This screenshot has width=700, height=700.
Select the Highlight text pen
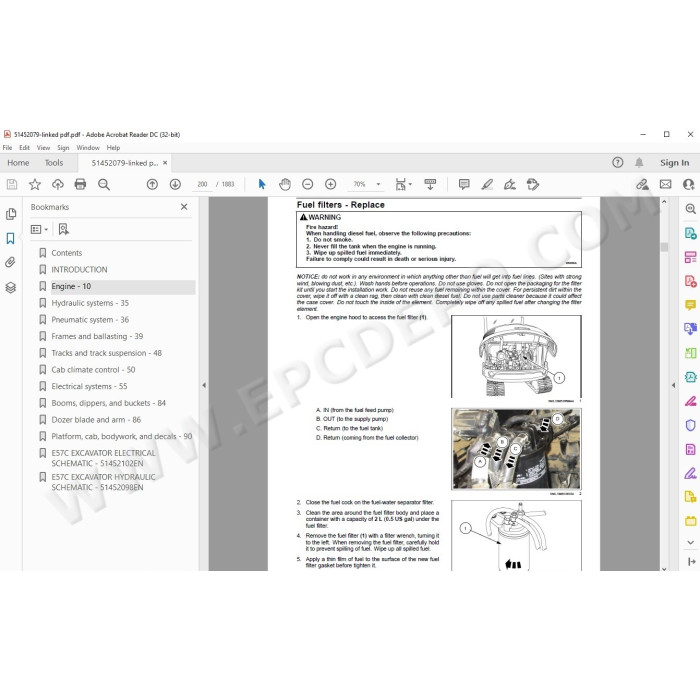click(x=487, y=184)
